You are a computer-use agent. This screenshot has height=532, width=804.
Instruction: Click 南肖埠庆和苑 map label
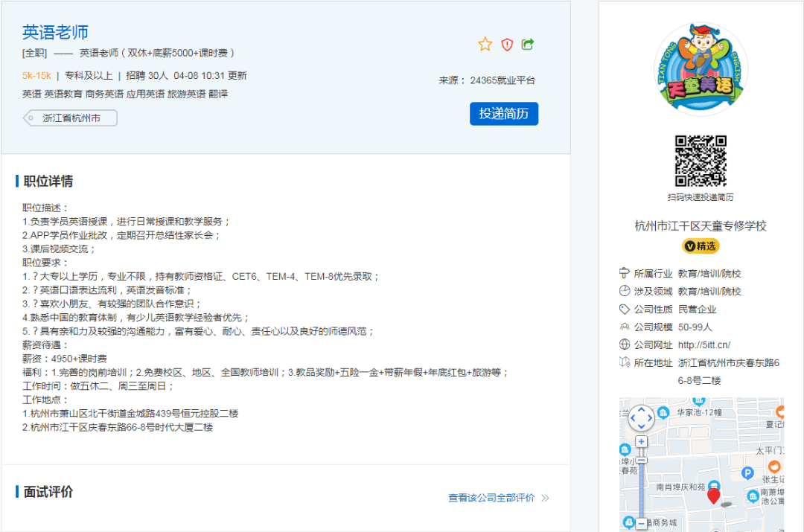click(680, 487)
